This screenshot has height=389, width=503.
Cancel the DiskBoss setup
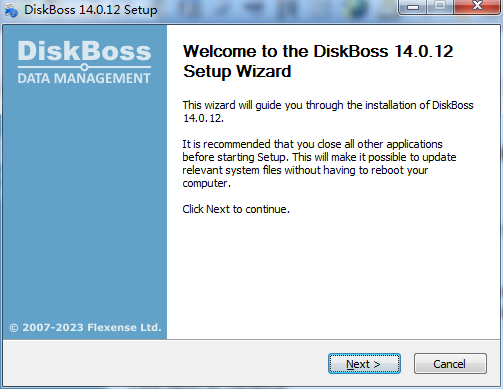coord(450,364)
